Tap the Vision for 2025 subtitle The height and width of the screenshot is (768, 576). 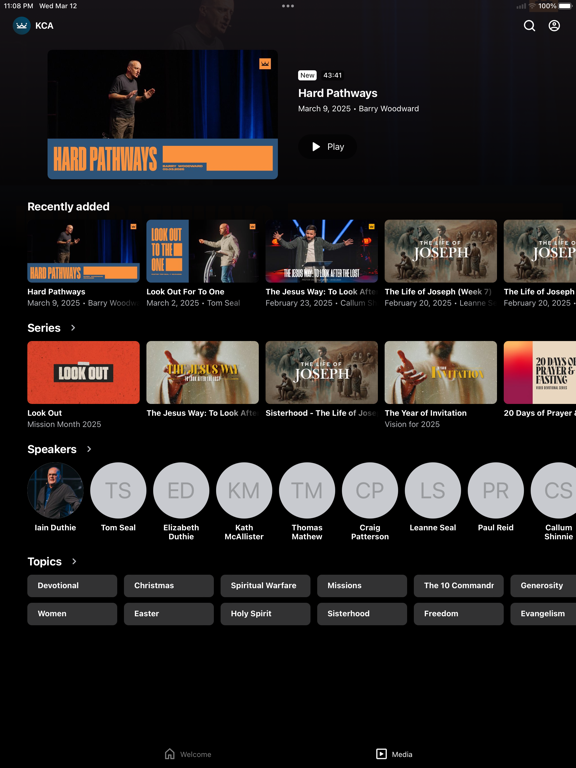412,424
